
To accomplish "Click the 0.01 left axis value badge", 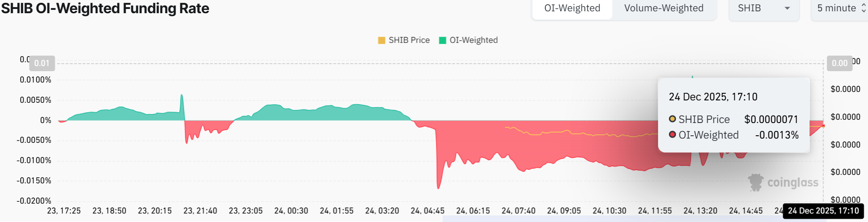I will pos(42,63).
